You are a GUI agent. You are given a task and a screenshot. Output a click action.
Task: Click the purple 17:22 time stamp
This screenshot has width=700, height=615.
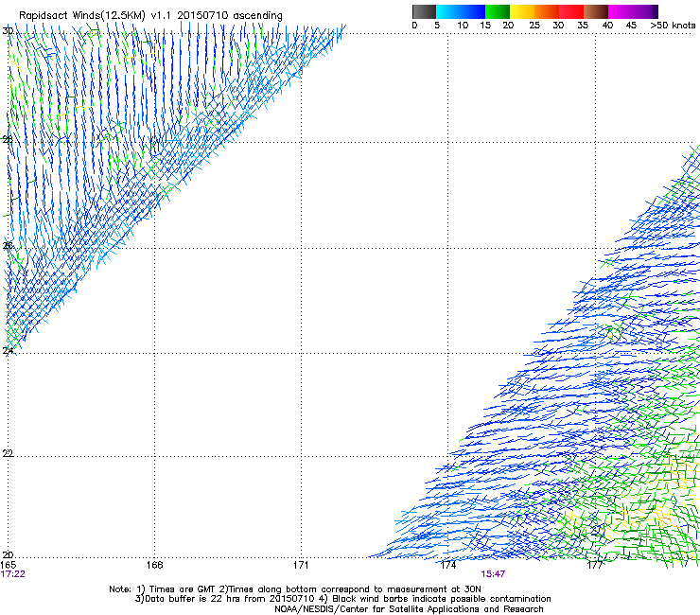point(13,574)
